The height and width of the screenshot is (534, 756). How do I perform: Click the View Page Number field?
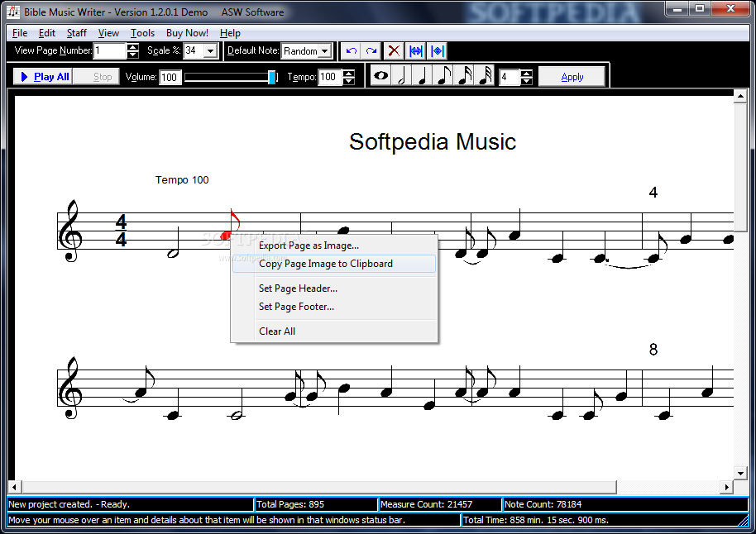point(110,50)
